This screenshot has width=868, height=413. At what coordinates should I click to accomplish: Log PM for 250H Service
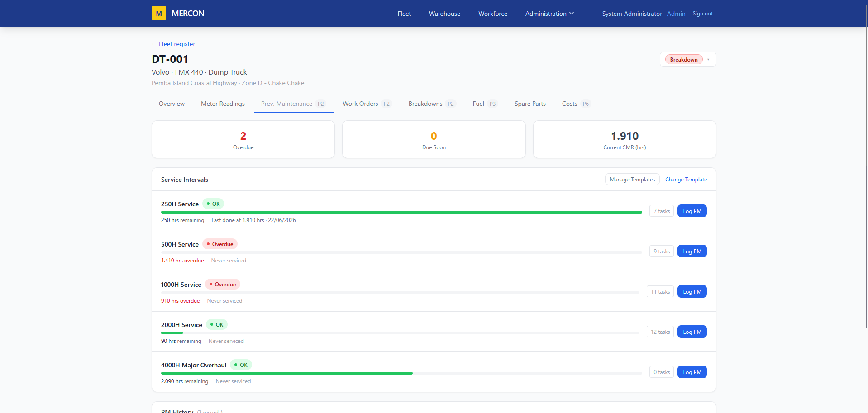(x=692, y=211)
